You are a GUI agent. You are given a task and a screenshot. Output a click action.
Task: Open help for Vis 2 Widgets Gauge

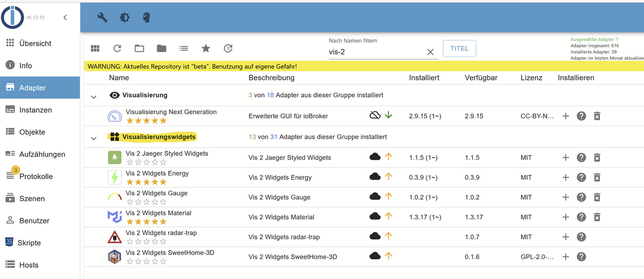point(581,197)
